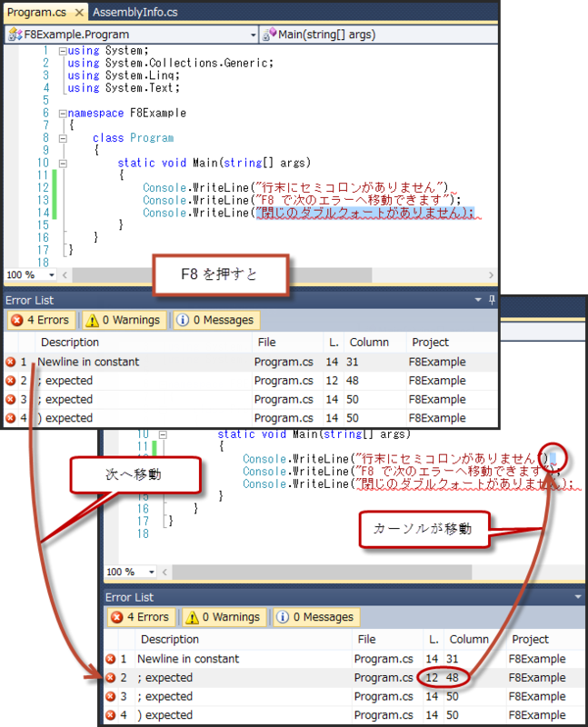Viewport: 588px width, 727px height.
Task: Collapse the Main method block in top editor
Action: click(x=63, y=164)
